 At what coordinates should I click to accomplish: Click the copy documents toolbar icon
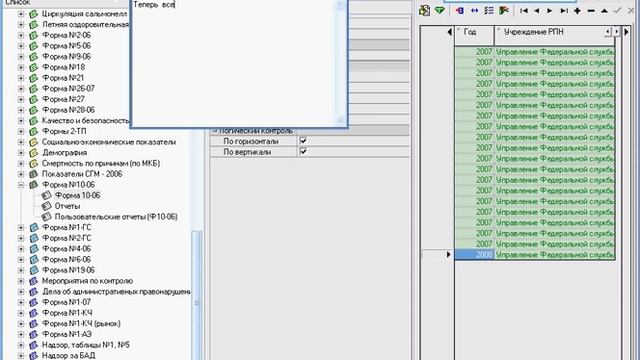424,10
